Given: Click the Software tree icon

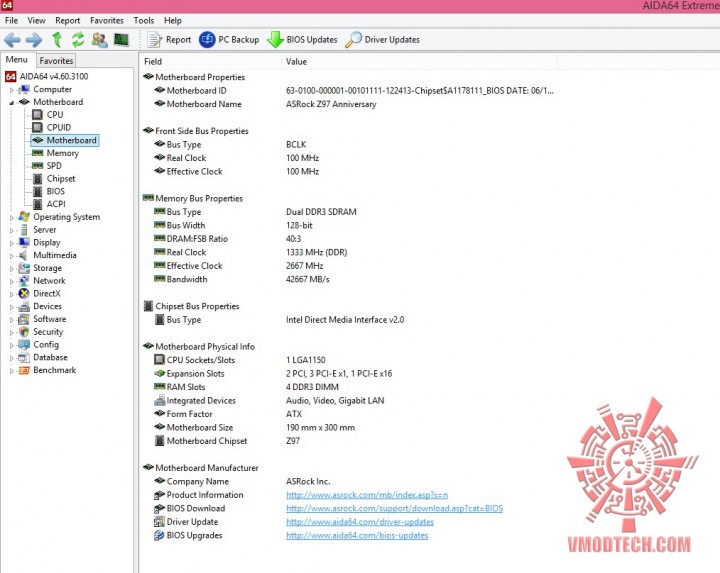Looking at the screenshot, I should pyautogui.click(x=24, y=319).
